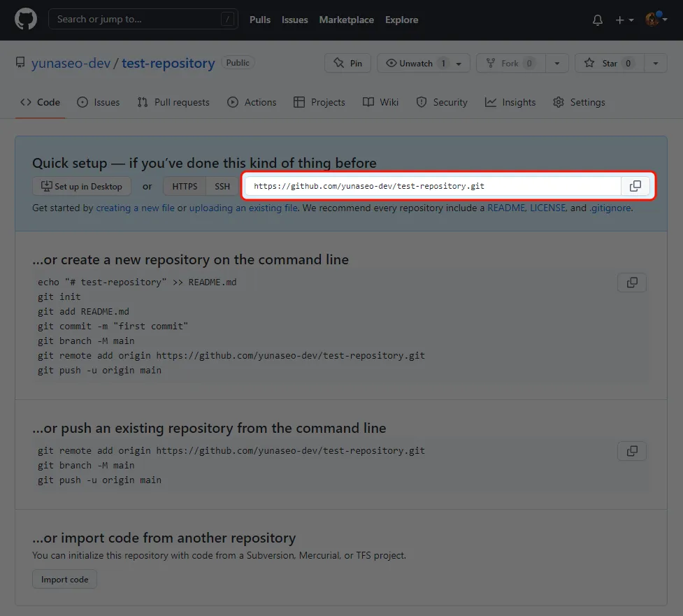Click the 'git init' command line
The height and width of the screenshot is (616, 683).
pos(59,297)
